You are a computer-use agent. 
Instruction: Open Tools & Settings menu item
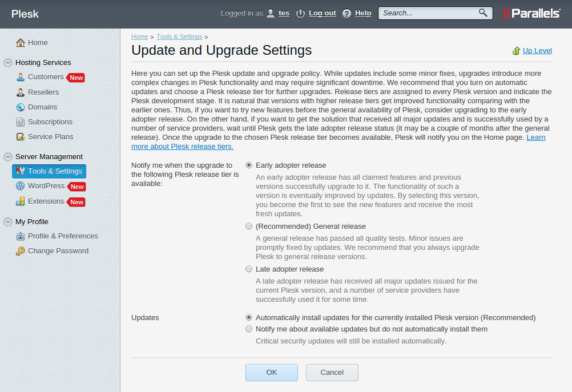click(x=49, y=171)
